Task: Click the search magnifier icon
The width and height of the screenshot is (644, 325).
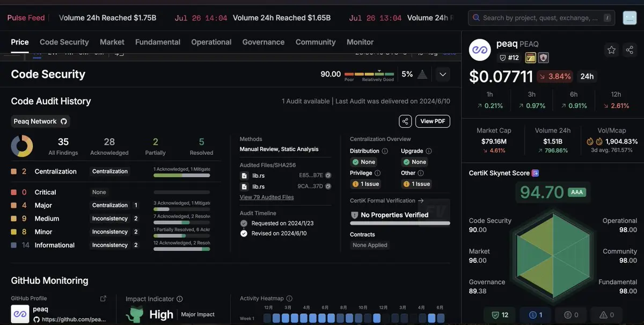Action: (475, 18)
